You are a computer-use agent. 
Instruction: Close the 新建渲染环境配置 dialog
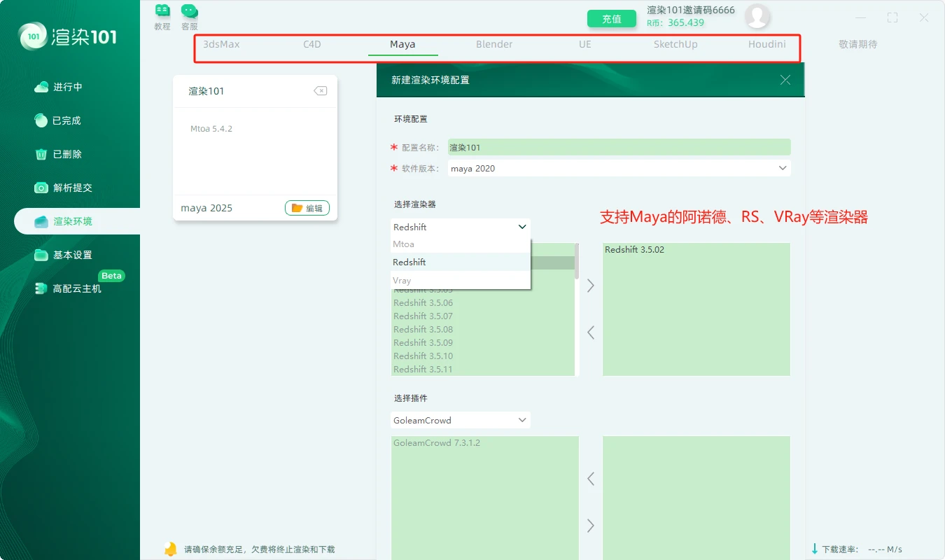pyautogui.click(x=785, y=80)
